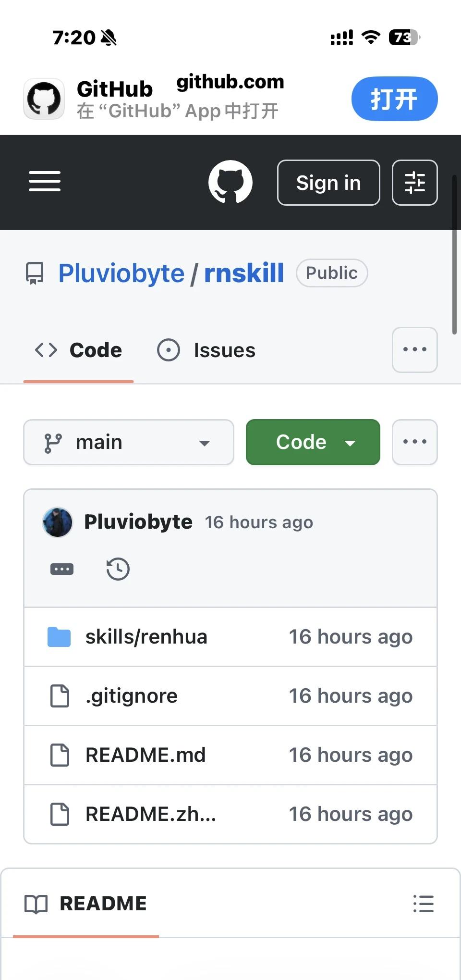View commit history clock icon
This screenshot has height=980, width=461.
pos(118,569)
